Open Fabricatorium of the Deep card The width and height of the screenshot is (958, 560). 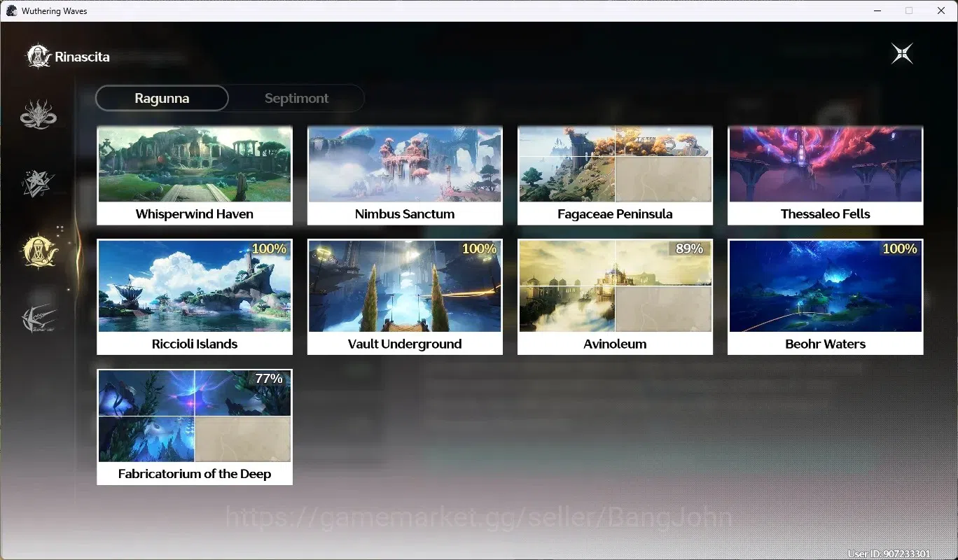195,427
